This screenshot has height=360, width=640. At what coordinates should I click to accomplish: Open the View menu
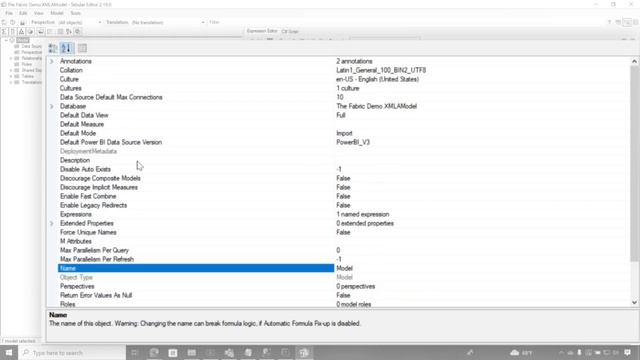point(38,13)
